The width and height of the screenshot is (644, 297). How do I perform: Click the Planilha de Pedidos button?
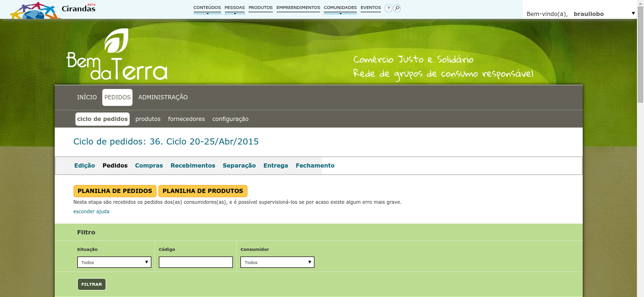click(115, 191)
